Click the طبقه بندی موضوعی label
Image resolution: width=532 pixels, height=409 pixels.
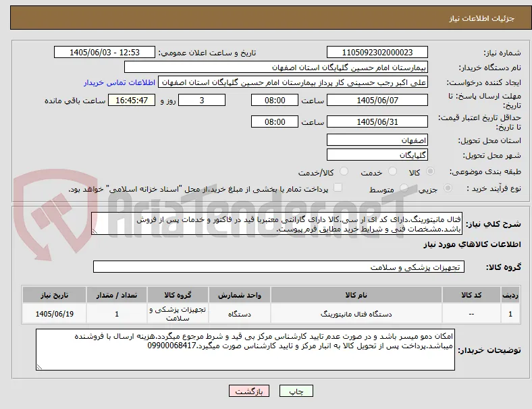[x=485, y=171]
